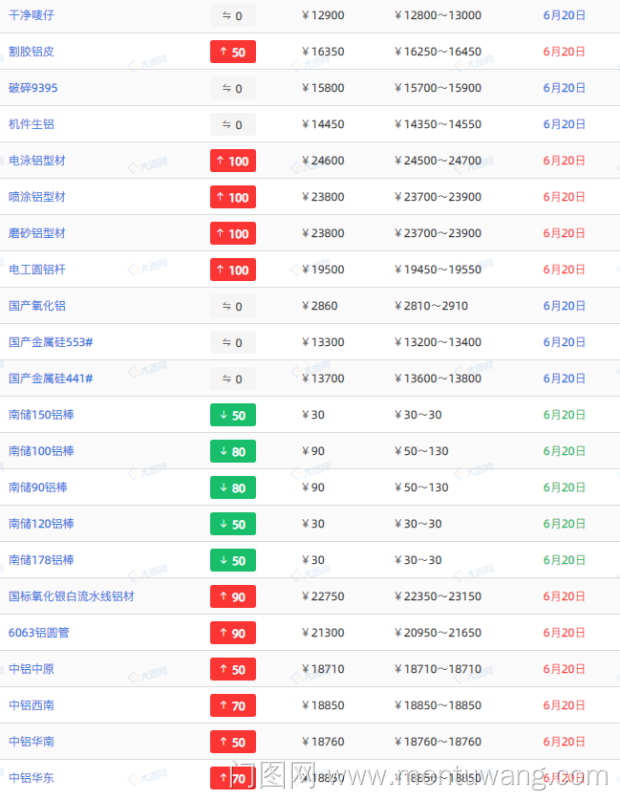
Task: Open the 干净唛仔 product link
Action: tap(31, 15)
